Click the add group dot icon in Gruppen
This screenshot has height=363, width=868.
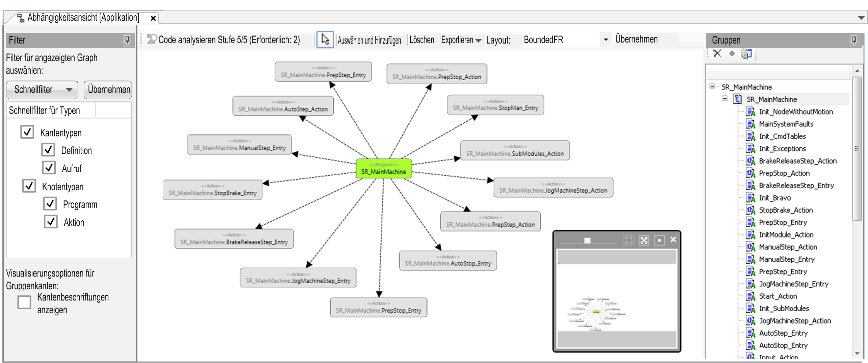click(732, 53)
